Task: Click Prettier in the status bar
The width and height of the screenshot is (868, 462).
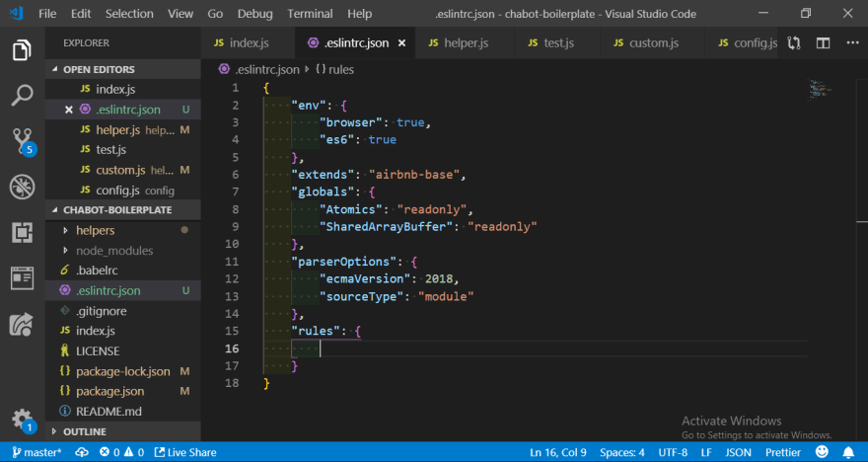Action: point(783,452)
